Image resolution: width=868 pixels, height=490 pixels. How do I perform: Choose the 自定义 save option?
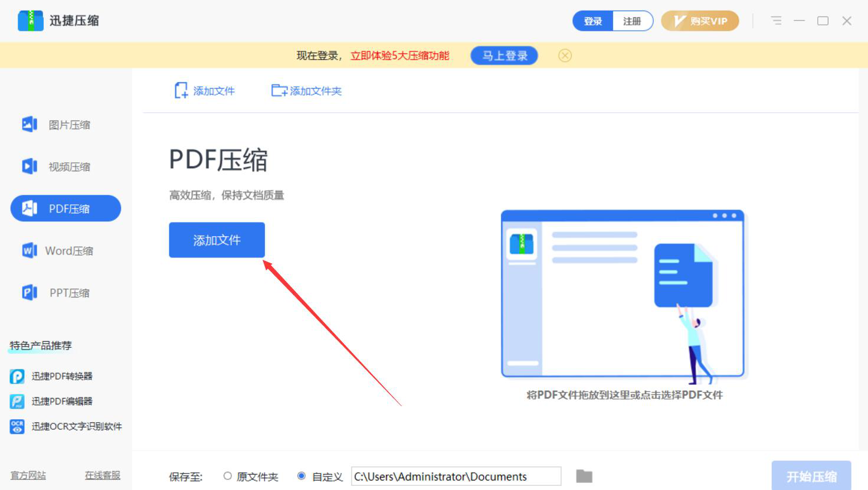click(320, 476)
